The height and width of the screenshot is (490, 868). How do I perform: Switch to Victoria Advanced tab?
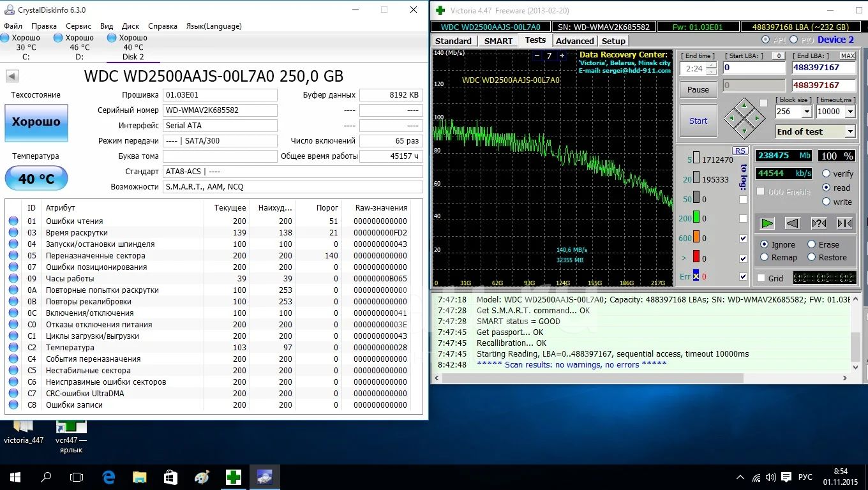pyautogui.click(x=575, y=41)
